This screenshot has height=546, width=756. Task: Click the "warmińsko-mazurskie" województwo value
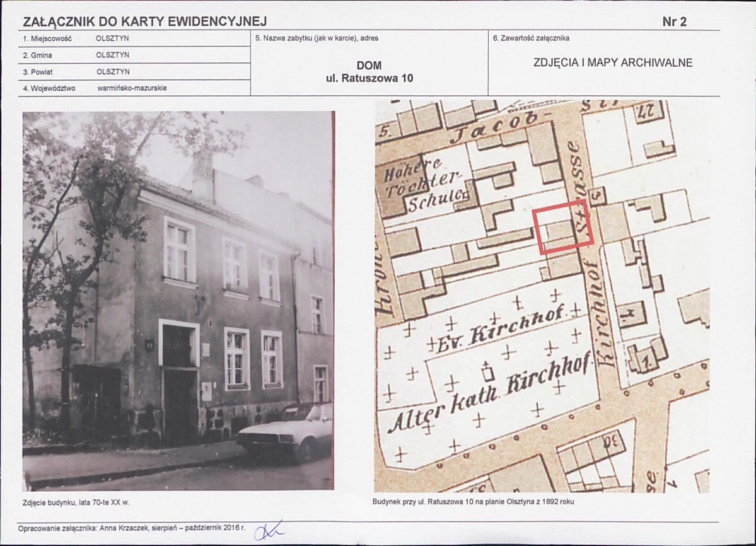[132, 88]
